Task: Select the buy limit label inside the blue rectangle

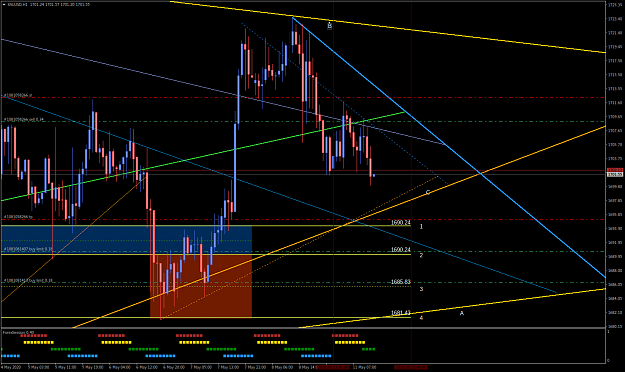Action: click(28, 249)
